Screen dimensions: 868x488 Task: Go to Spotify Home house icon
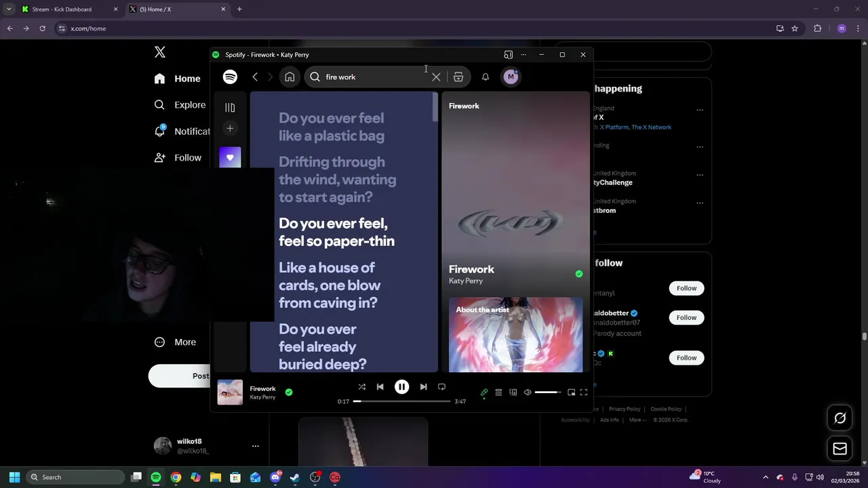click(290, 77)
